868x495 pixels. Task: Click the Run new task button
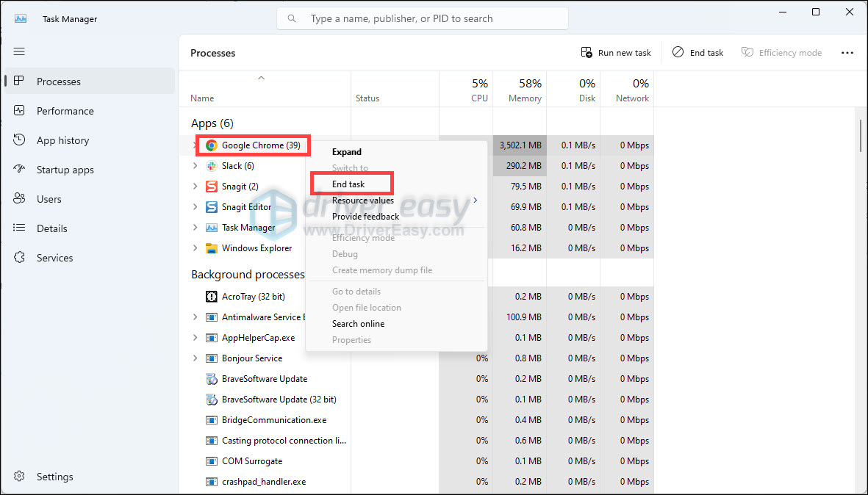coord(616,53)
